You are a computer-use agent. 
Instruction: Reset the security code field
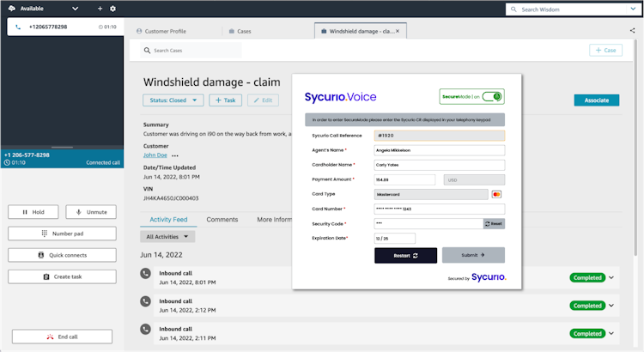pos(494,223)
